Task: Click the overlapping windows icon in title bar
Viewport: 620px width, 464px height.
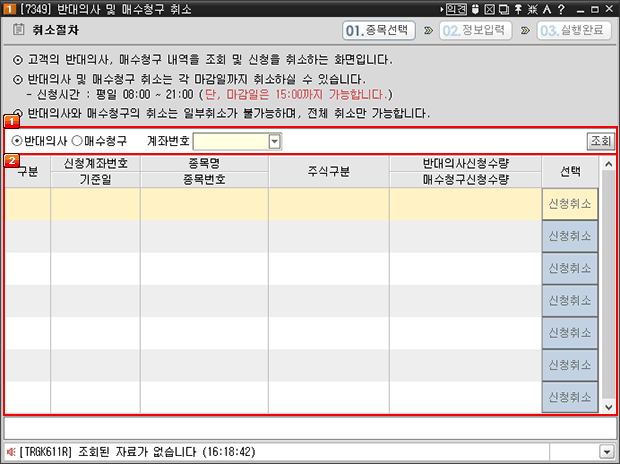Action: (x=503, y=9)
